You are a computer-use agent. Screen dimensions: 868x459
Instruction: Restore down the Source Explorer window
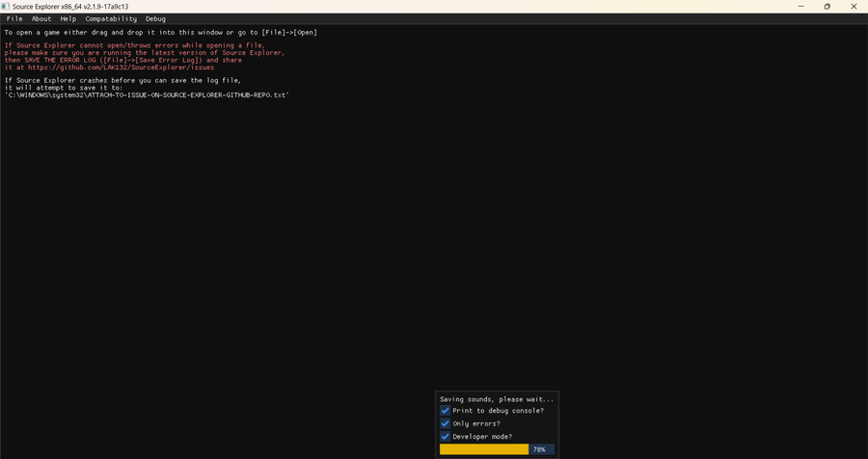(827, 7)
